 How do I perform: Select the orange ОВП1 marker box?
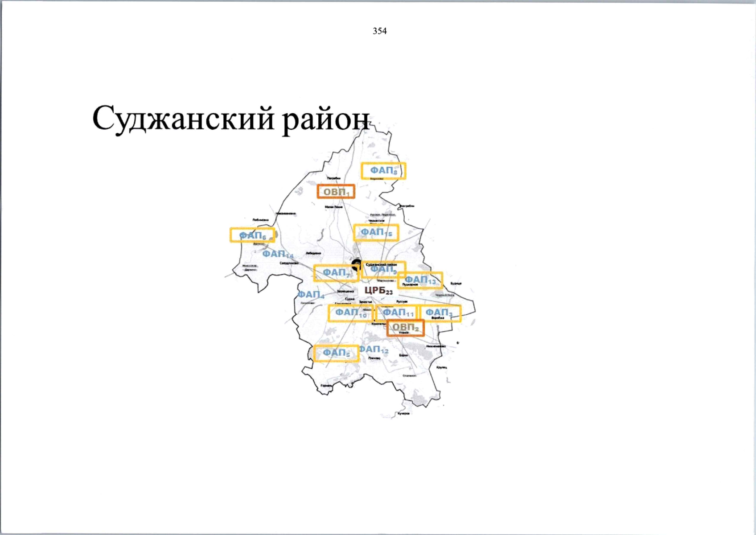pos(336,192)
